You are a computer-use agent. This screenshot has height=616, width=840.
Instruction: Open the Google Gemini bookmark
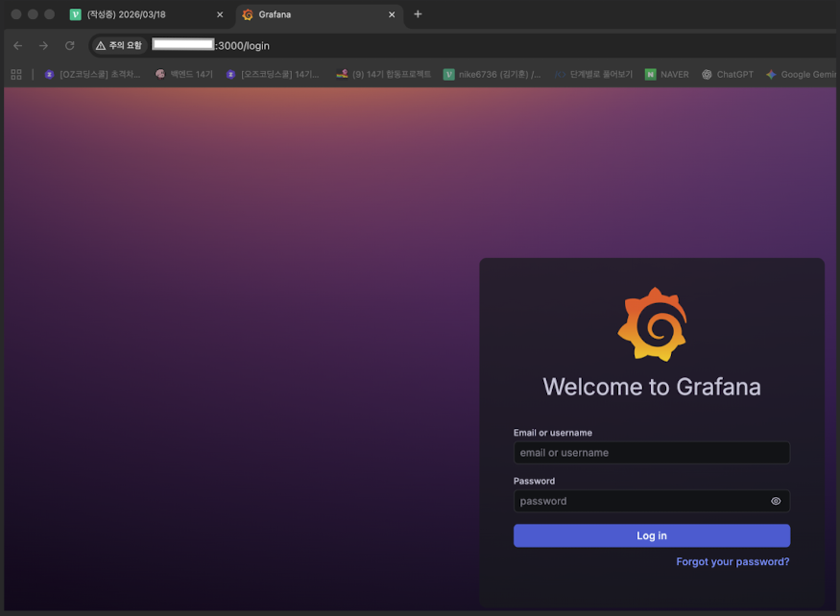tap(801, 75)
